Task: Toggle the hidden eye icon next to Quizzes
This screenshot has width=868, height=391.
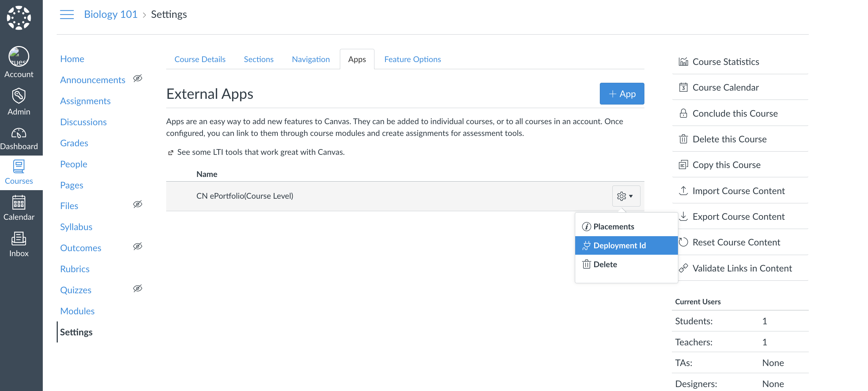Action: 138,289
